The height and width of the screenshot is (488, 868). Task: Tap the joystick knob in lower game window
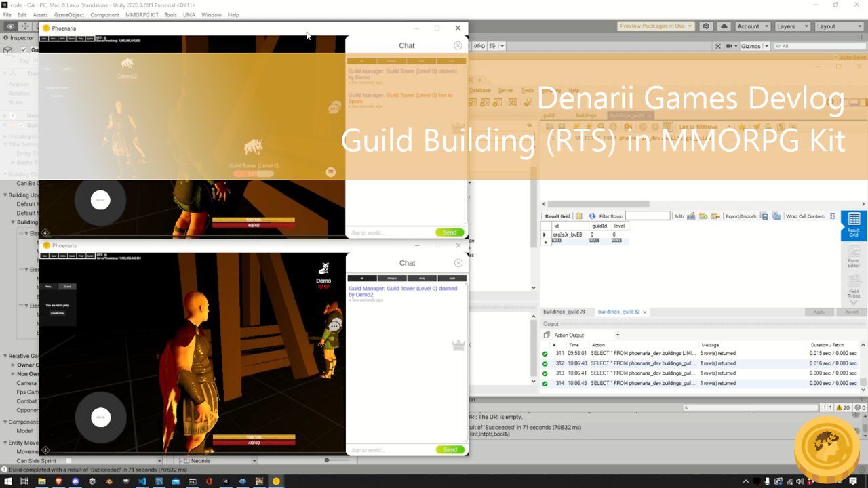pos(100,417)
